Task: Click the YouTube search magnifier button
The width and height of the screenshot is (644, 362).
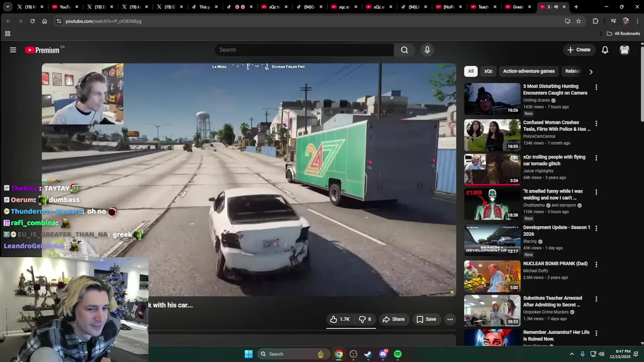Action: click(x=405, y=50)
